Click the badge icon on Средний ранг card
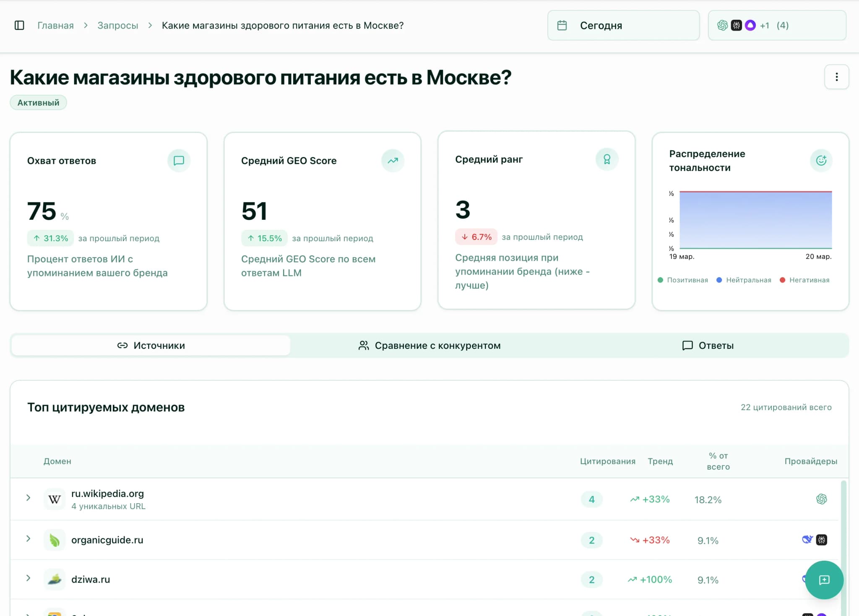The width and height of the screenshot is (859, 616). click(607, 159)
